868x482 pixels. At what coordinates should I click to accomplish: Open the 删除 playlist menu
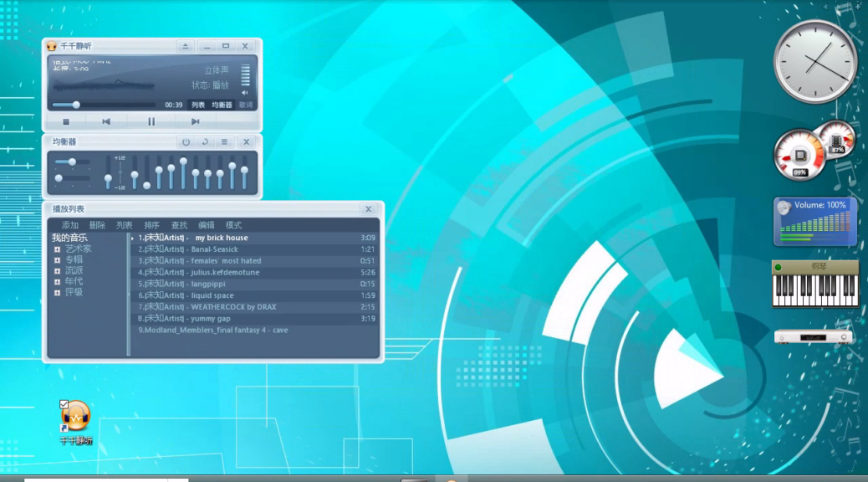pos(97,225)
